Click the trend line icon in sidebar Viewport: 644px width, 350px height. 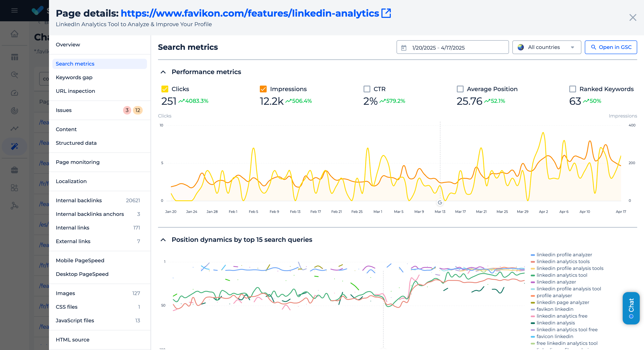tap(14, 129)
